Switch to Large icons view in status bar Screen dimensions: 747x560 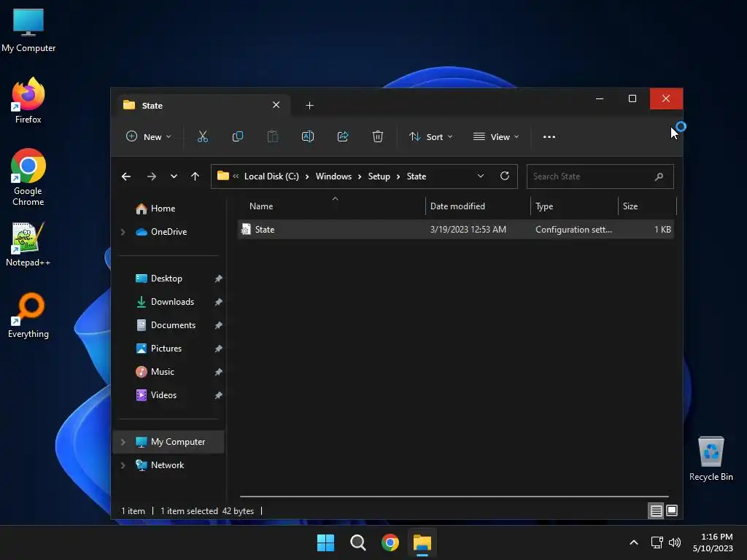[672, 510]
